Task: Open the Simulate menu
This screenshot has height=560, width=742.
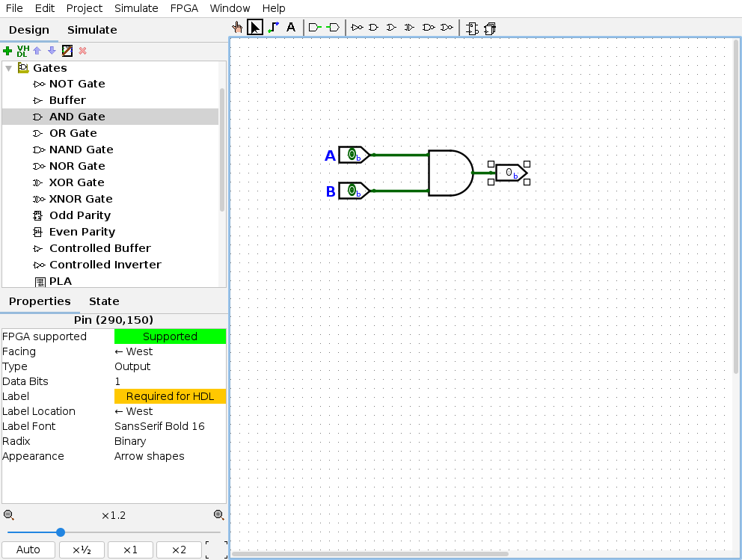Action: [x=136, y=8]
